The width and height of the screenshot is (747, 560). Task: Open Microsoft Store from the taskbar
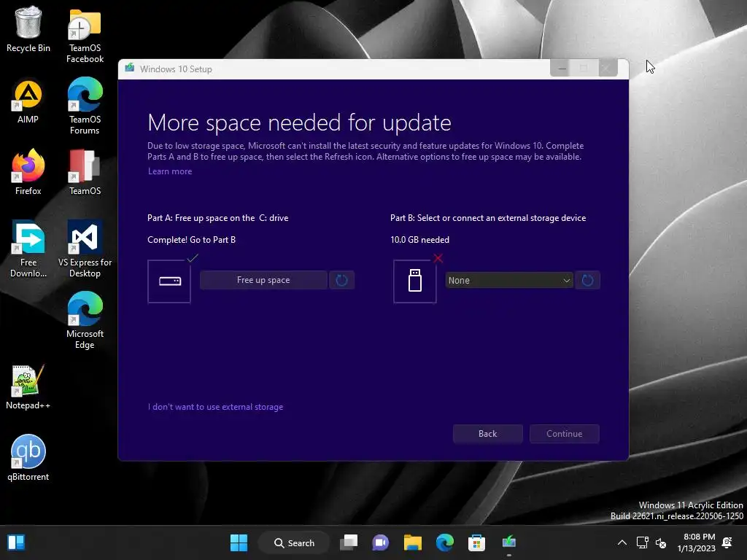pyautogui.click(x=476, y=542)
